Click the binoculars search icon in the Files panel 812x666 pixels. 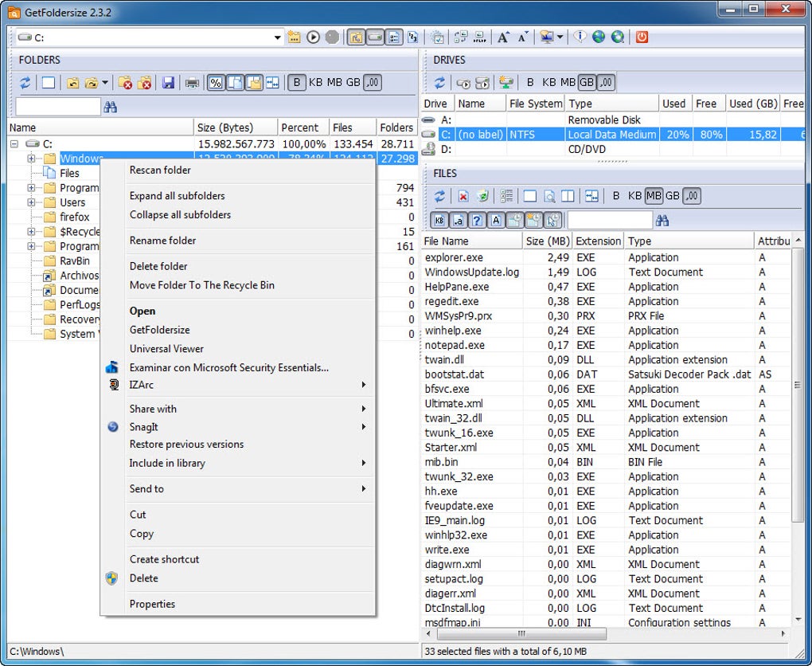coord(662,221)
